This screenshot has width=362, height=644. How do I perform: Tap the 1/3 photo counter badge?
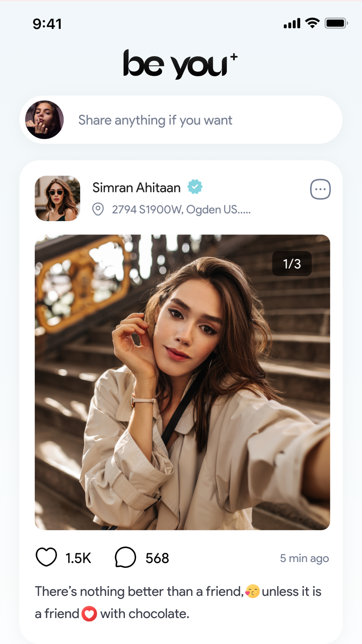(292, 264)
